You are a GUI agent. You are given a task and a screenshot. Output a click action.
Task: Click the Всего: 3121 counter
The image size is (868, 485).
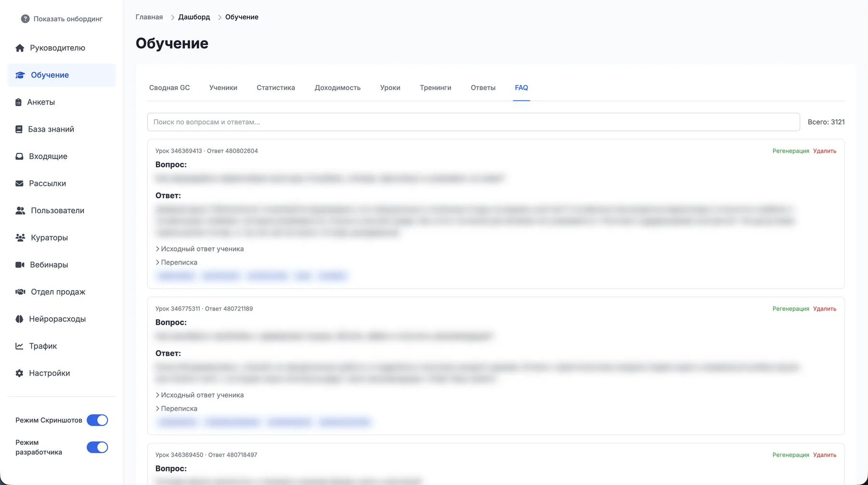(826, 122)
